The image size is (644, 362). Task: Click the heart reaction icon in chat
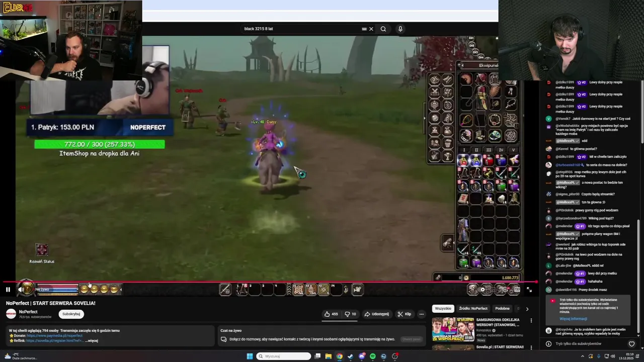coord(632,344)
